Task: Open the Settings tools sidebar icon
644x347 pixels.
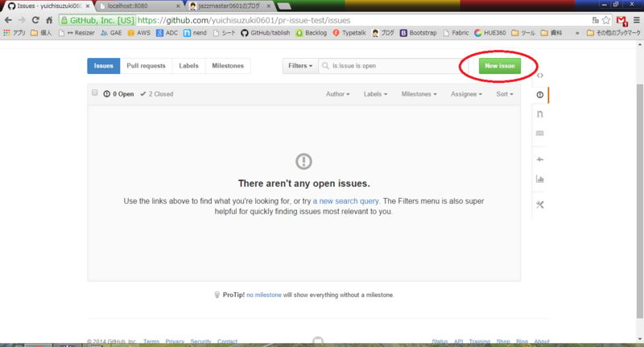Action: (x=539, y=204)
